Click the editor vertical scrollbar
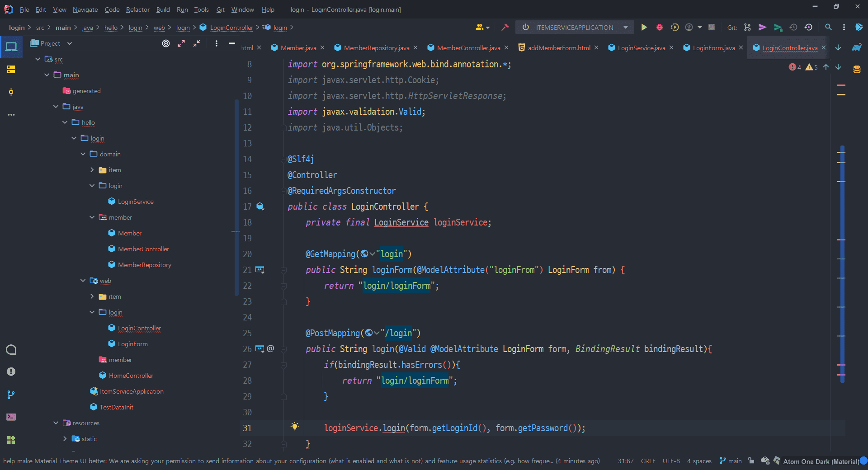The height and width of the screenshot is (470, 868). (x=842, y=264)
